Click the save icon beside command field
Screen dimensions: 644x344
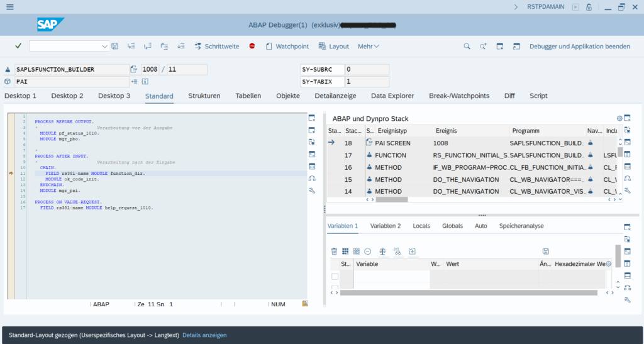tap(115, 47)
